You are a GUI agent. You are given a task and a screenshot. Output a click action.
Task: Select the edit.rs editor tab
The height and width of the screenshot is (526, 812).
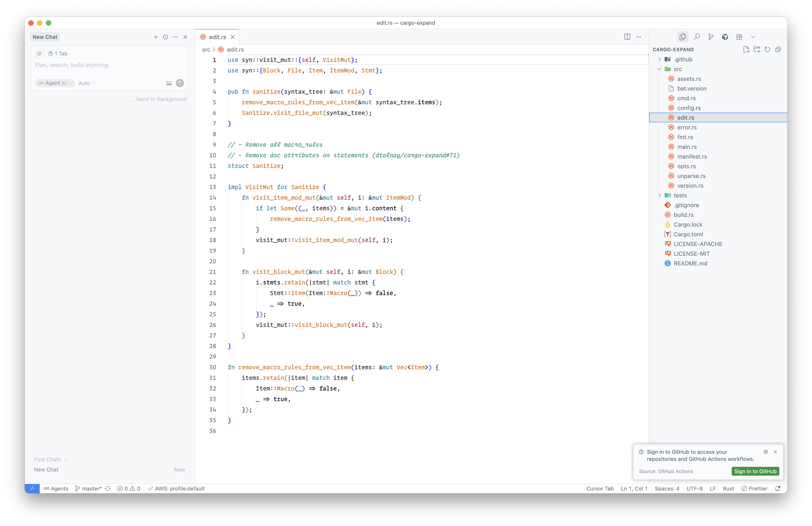(x=217, y=37)
